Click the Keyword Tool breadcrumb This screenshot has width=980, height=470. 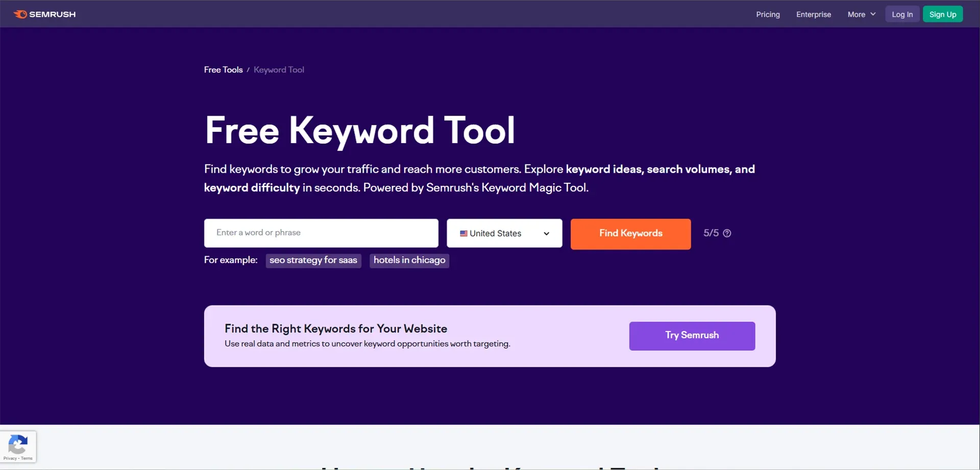[279, 69]
